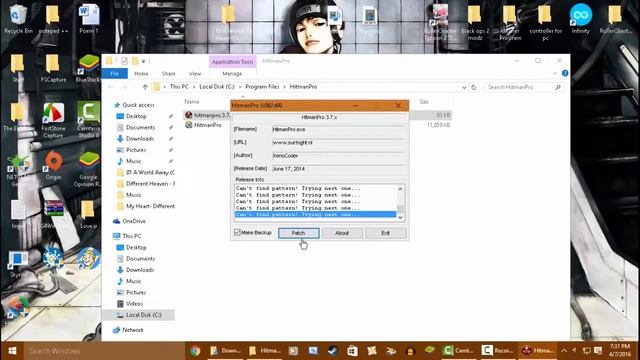Open Black ops 2 modz folder

(x=475, y=22)
